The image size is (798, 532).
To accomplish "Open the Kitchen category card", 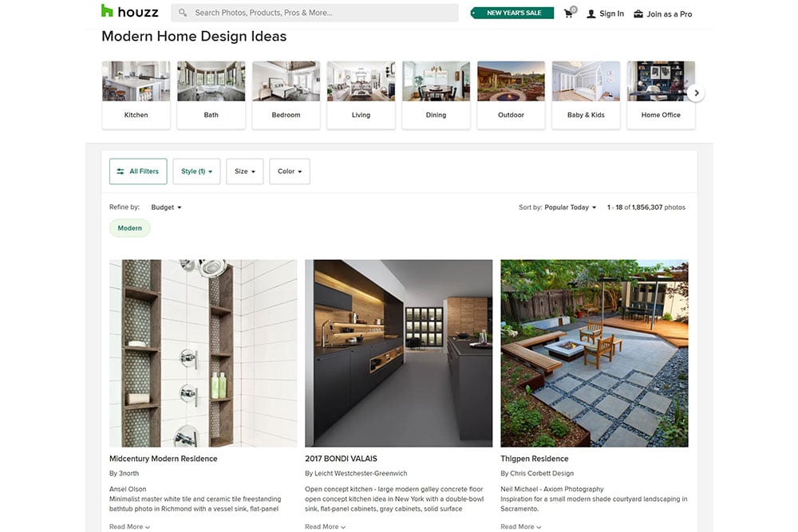I will point(136,95).
